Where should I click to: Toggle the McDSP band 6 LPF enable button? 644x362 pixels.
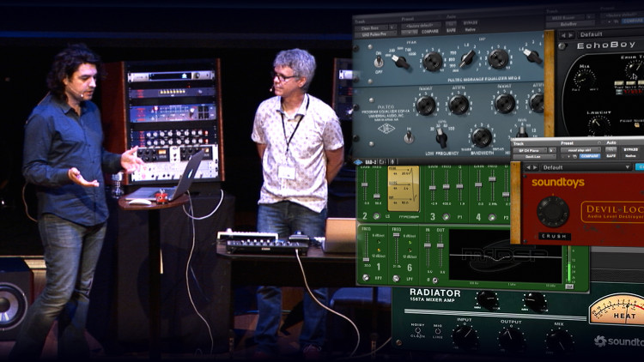point(396,278)
